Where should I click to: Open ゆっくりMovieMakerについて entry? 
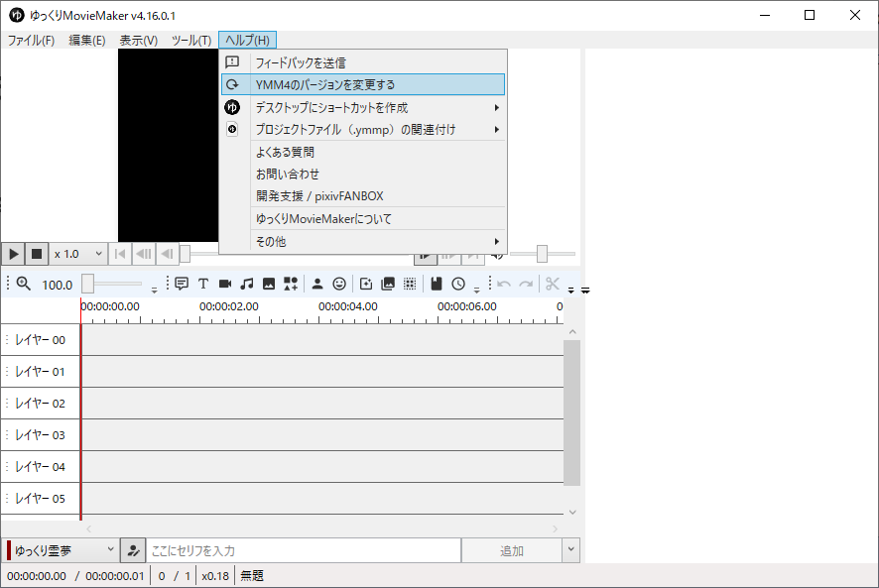pos(363,218)
